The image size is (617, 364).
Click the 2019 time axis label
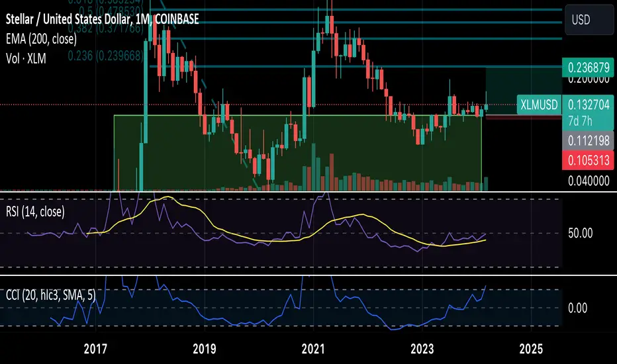click(x=204, y=349)
